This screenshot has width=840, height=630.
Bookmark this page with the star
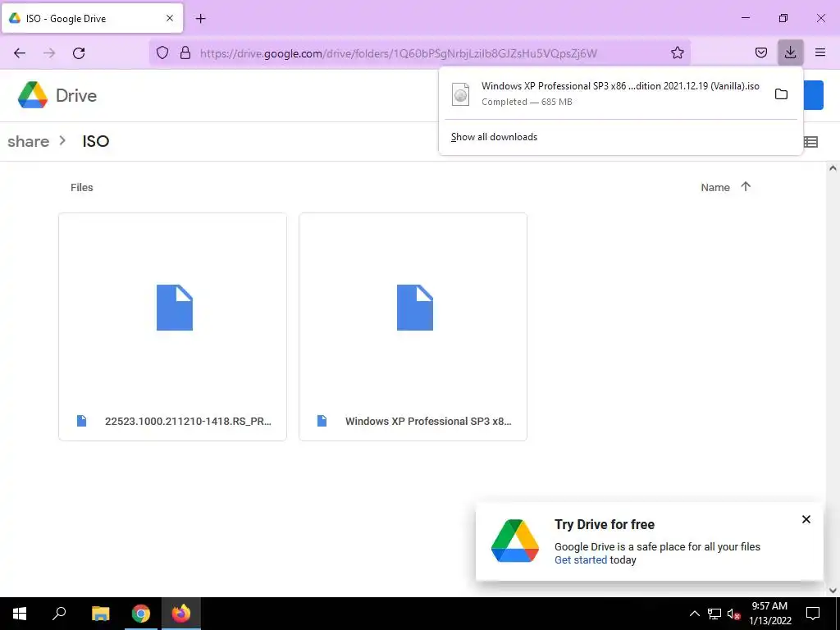[677, 52]
